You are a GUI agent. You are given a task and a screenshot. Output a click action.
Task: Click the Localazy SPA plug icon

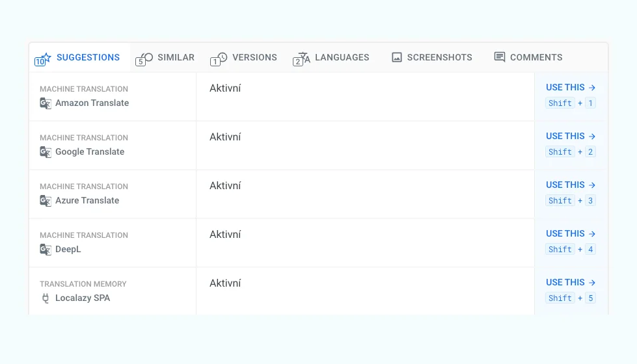coord(46,298)
